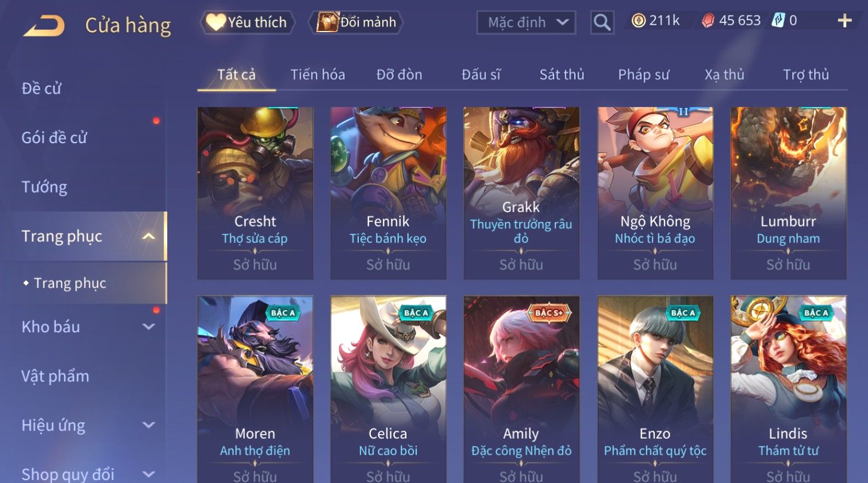Open the Amily Đặc công Nhện đỏ skin

(521, 389)
